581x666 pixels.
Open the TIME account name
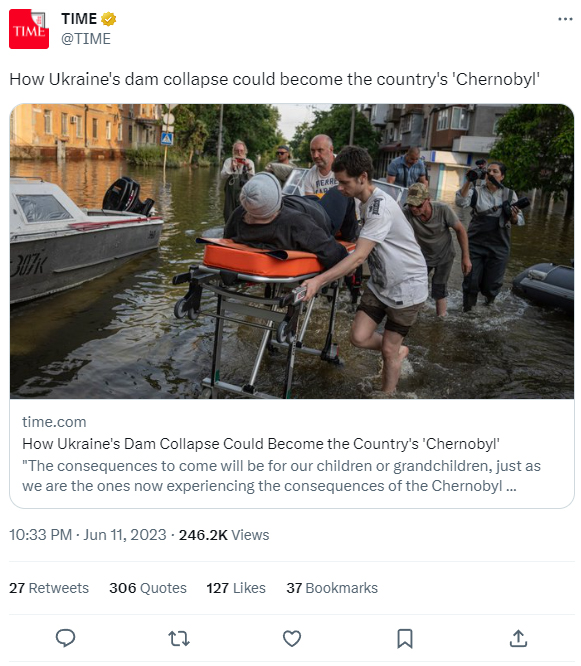(x=79, y=19)
